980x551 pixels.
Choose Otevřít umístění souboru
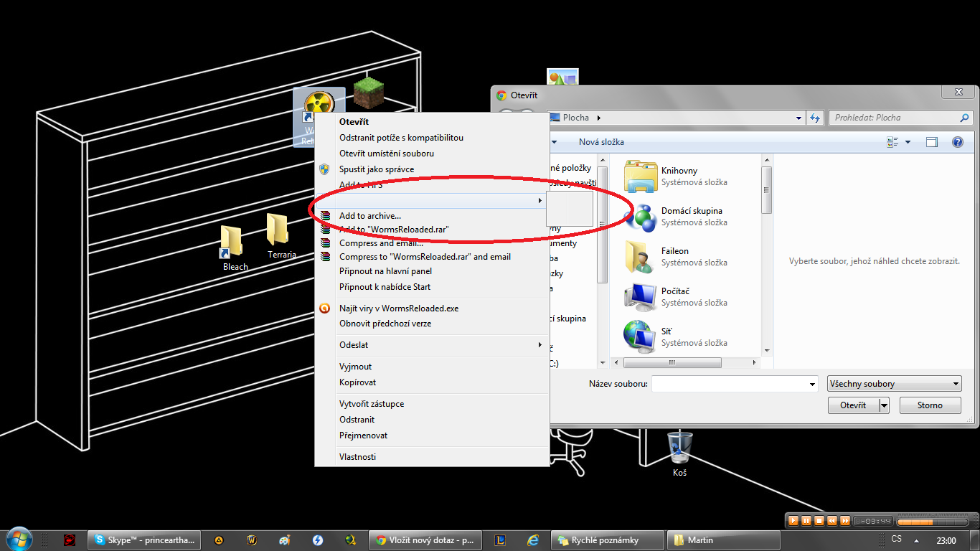click(x=387, y=154)
